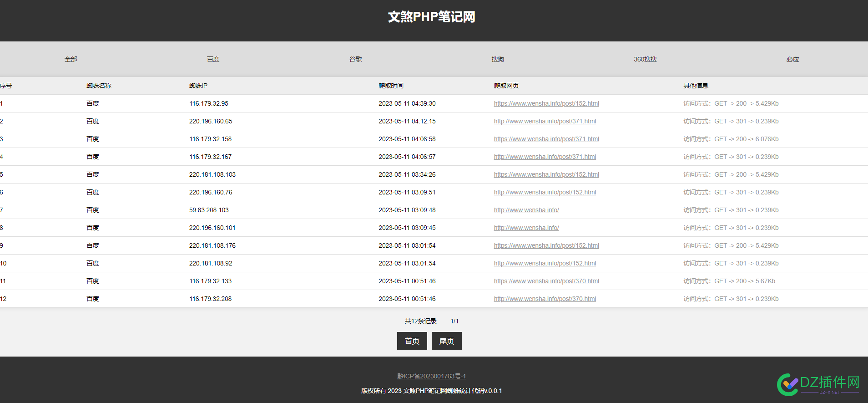868x403 pixels.
Task: Click the 爬取时间 column header
Action: (x=391, y=86)
